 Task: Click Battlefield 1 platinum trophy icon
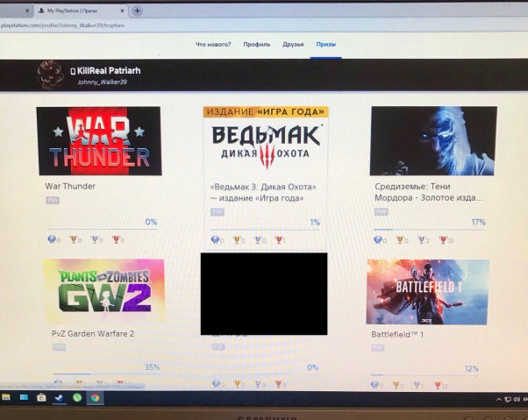(375, 384)
